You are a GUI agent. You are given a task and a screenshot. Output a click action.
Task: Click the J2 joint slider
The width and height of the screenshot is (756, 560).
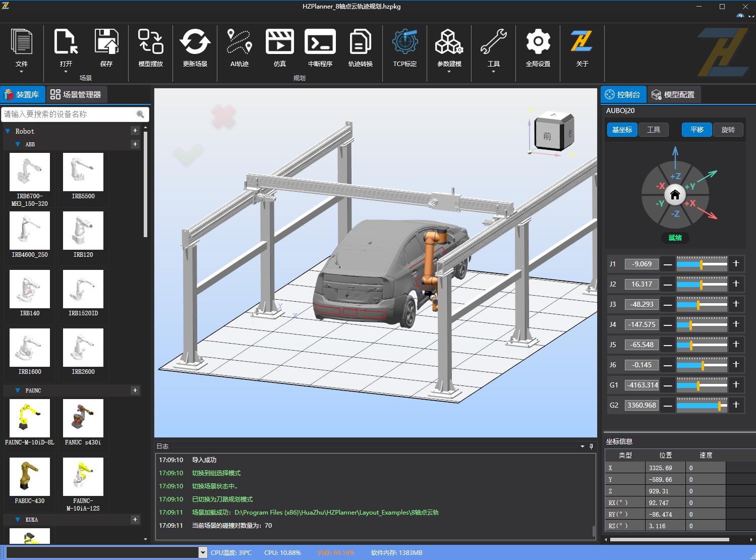click(x=702, y=284)
